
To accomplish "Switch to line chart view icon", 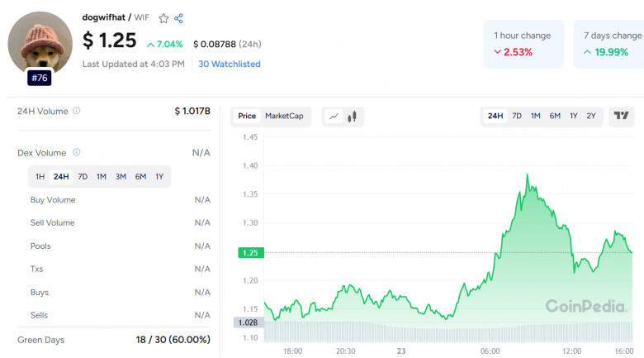I will (x=334, y=117).
